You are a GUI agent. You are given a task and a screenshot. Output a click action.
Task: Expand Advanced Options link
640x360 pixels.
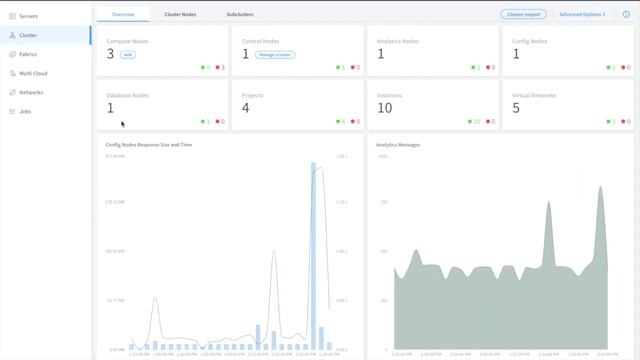pyautogui.click(x=582, y=14)
